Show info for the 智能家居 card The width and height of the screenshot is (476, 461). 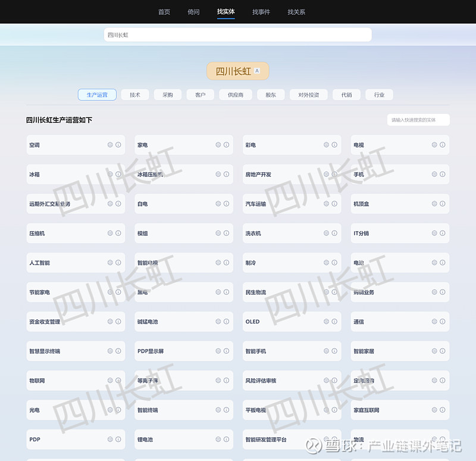click(x=443, y=351)
